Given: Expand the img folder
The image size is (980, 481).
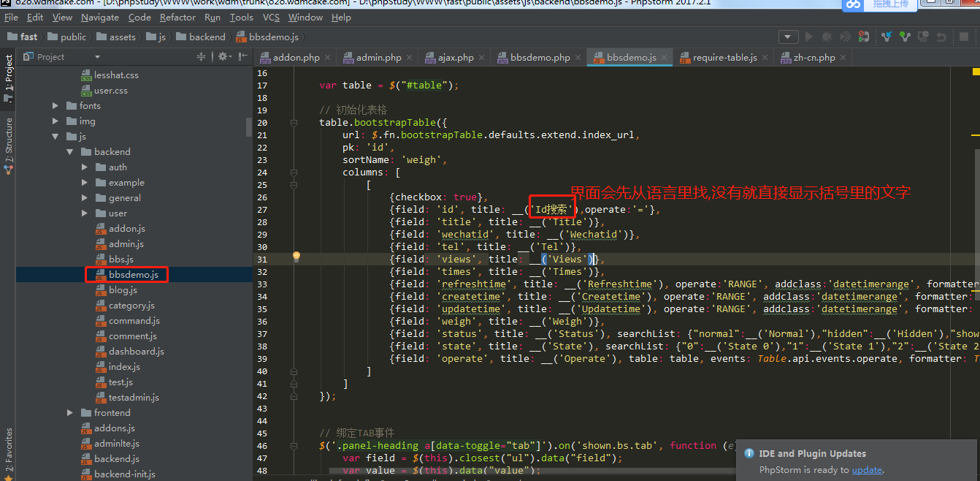Looking at the screenshot, I should pyautogui.click(x=55, y=121).
